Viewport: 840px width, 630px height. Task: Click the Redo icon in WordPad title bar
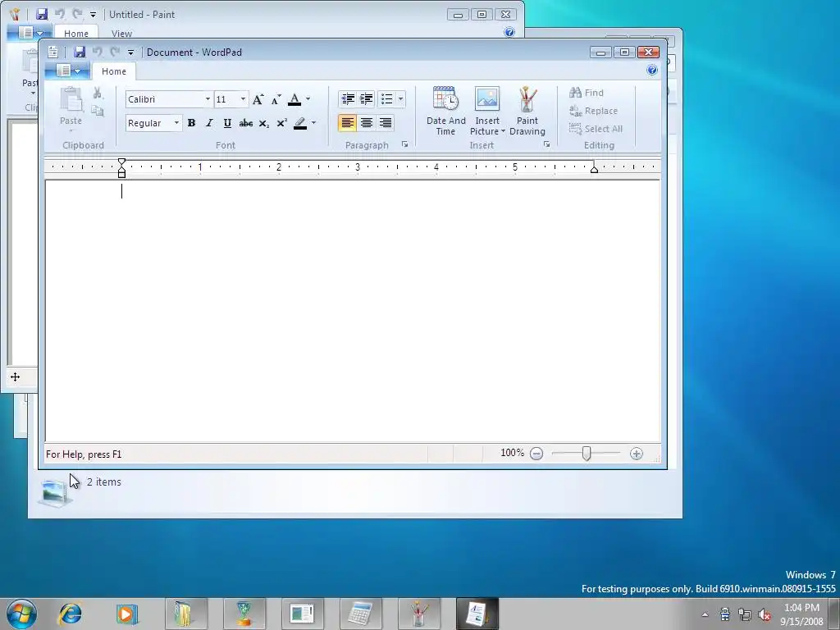pyautogui.click(x=115, y=52)
